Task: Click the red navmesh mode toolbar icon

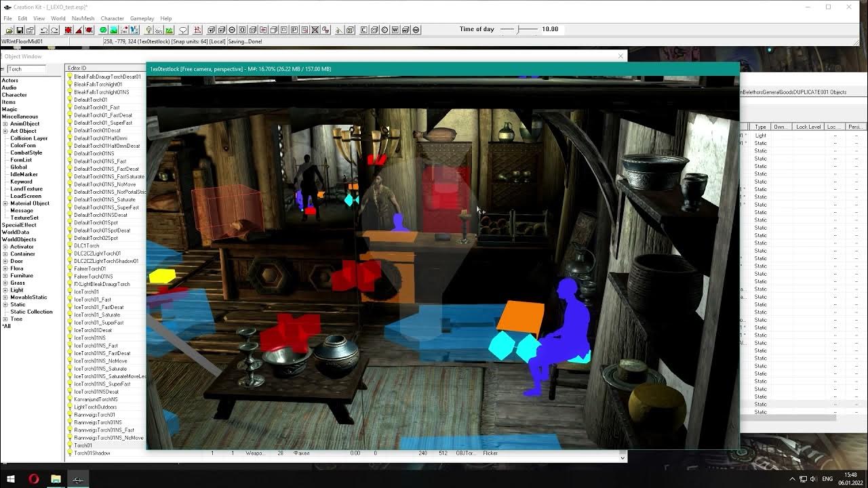Action: [197, 30]
